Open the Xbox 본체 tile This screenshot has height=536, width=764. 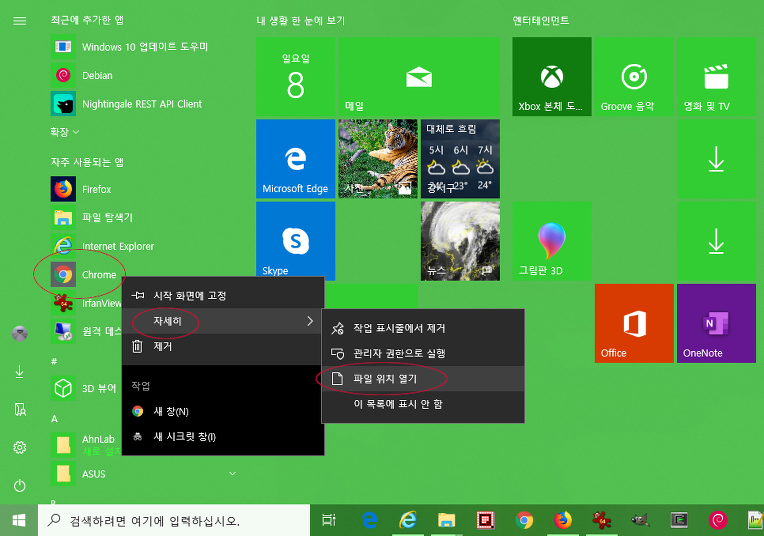[x=552, y=77]
